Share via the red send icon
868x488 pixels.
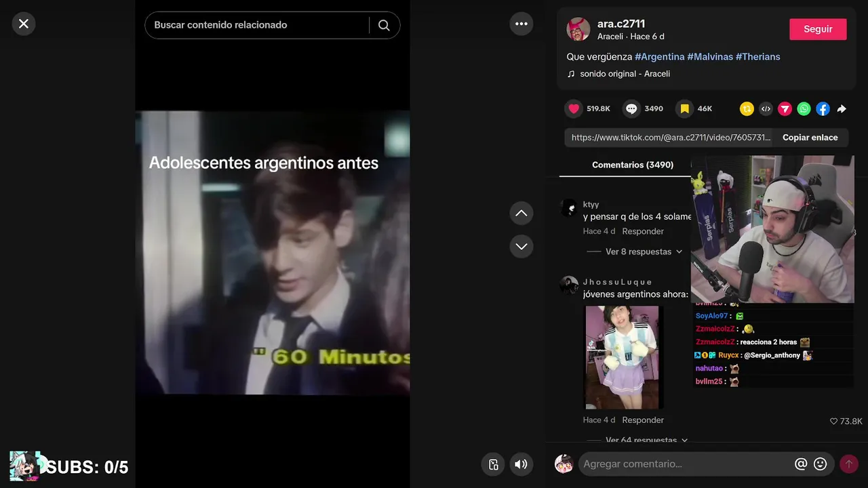pyautogui.click(x=785, y=108)
